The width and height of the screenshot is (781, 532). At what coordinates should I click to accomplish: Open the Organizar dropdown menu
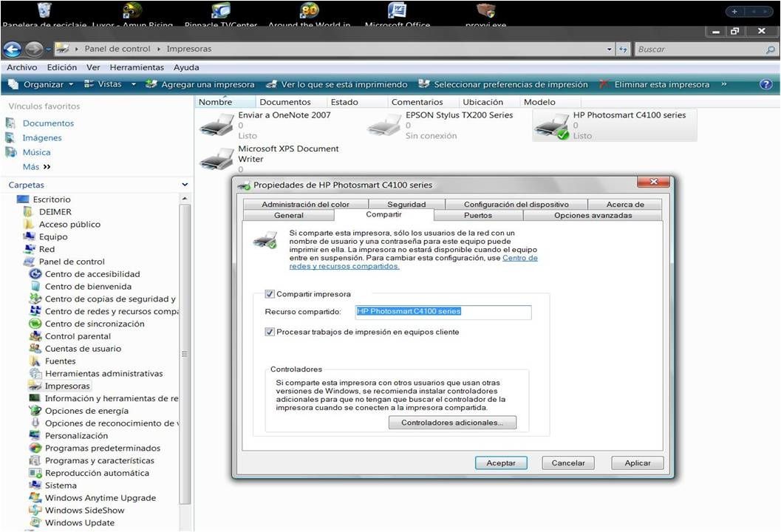pos(41,84)
